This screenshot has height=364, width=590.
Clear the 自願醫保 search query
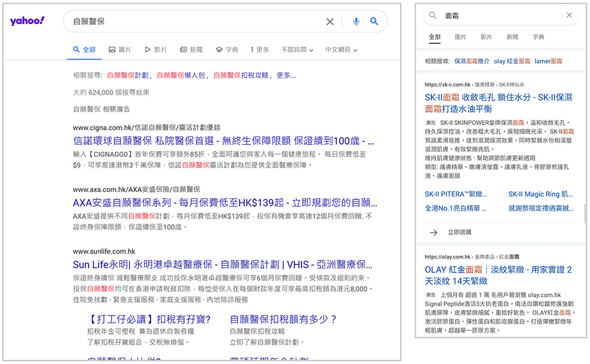[330, 21]
